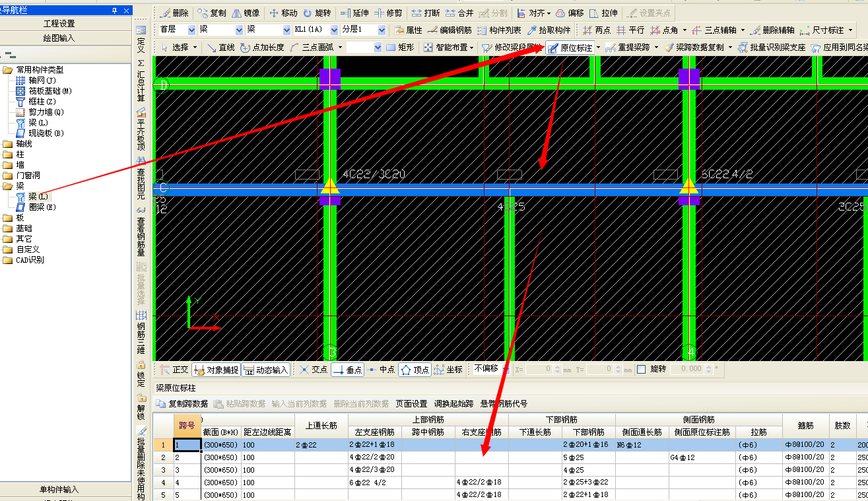Image resolution: width=868 pixels, height=501 pixels.
Task: Select 梁(L) under the 梁 folder
Action: coord(32,197)
